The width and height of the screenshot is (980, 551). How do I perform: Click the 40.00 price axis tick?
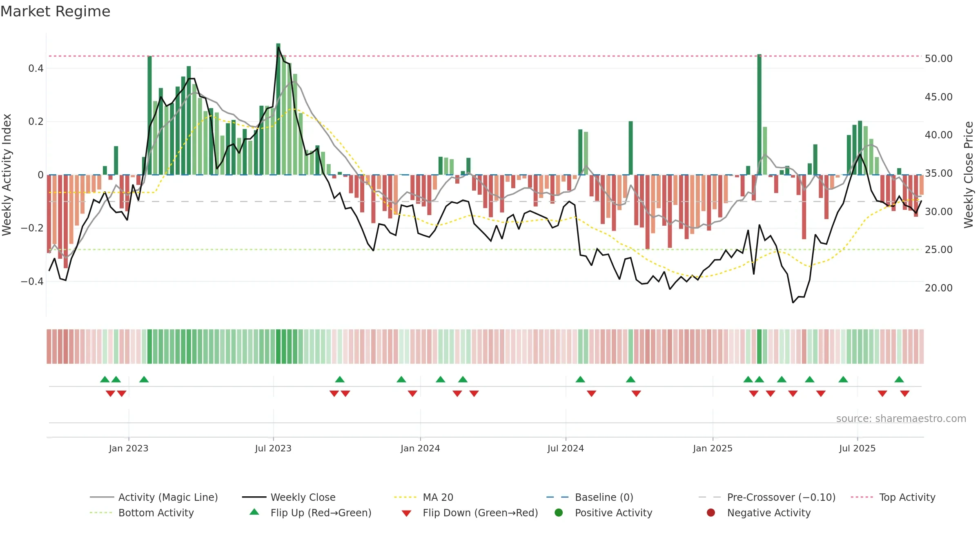[939, 135]
